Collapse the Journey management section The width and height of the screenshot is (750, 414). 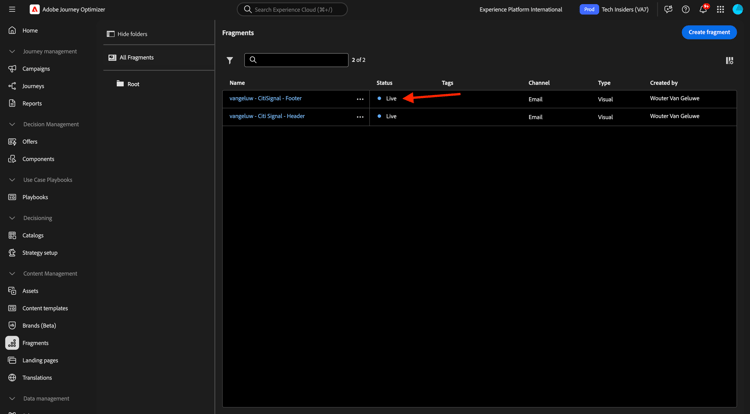[12, 51]
